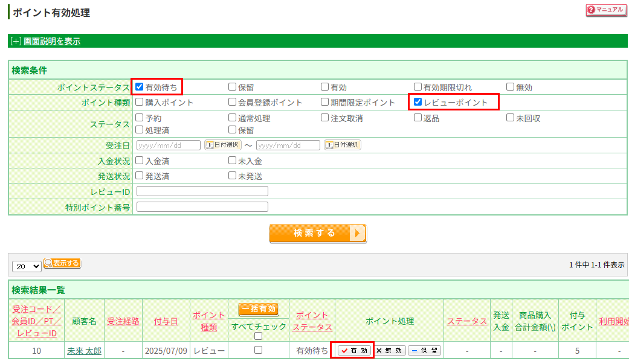Image resolution: width=629 pixels, height=364 pixels.
Task: Check the 発送済 shipping status checkbox
Action: pos(138,176)
